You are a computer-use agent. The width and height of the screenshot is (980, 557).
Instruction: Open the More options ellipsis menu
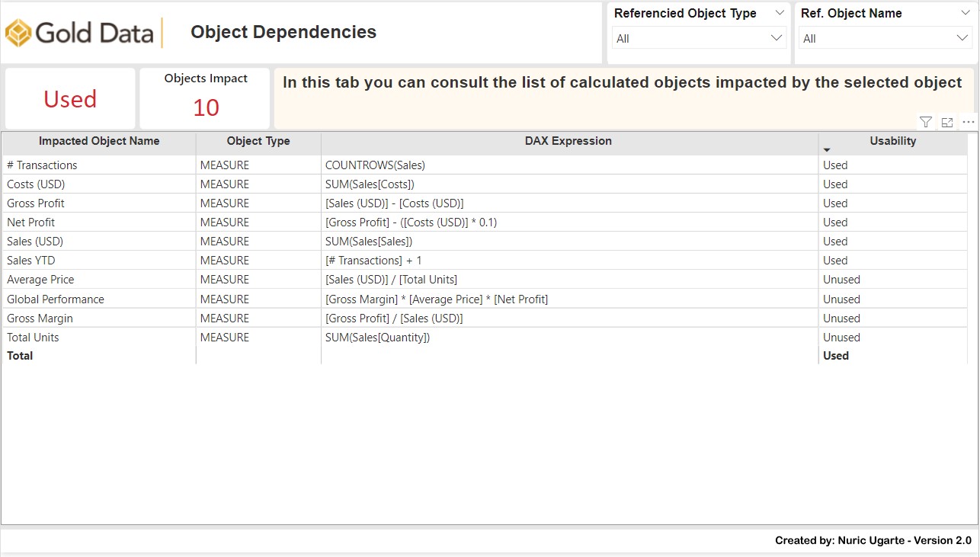click(x=969, y=122)
